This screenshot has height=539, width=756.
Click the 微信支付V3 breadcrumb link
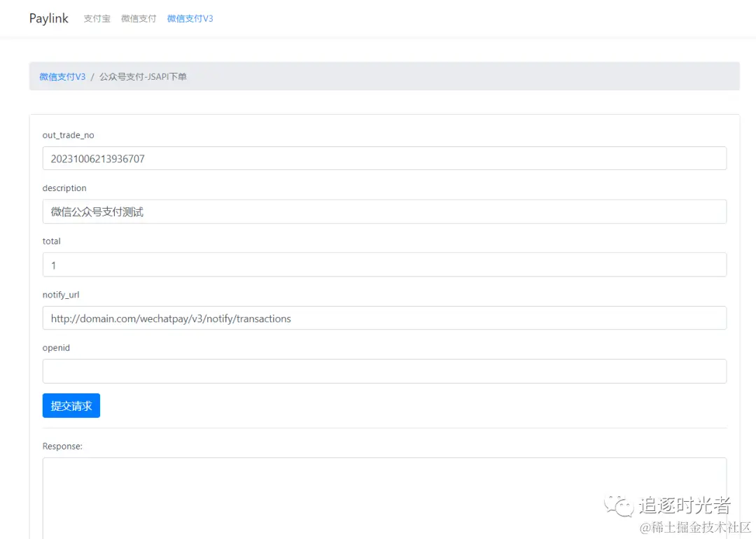click(x=62, y=76)
